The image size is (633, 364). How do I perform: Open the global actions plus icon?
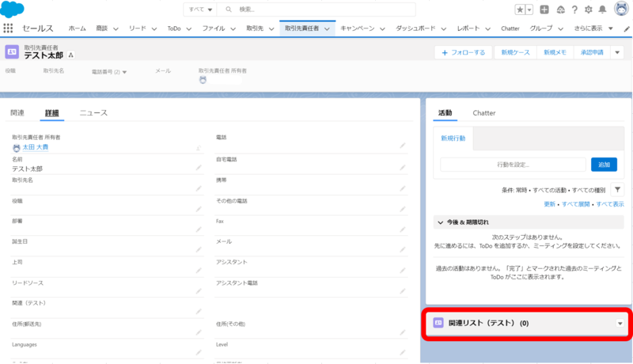[544, 9]
